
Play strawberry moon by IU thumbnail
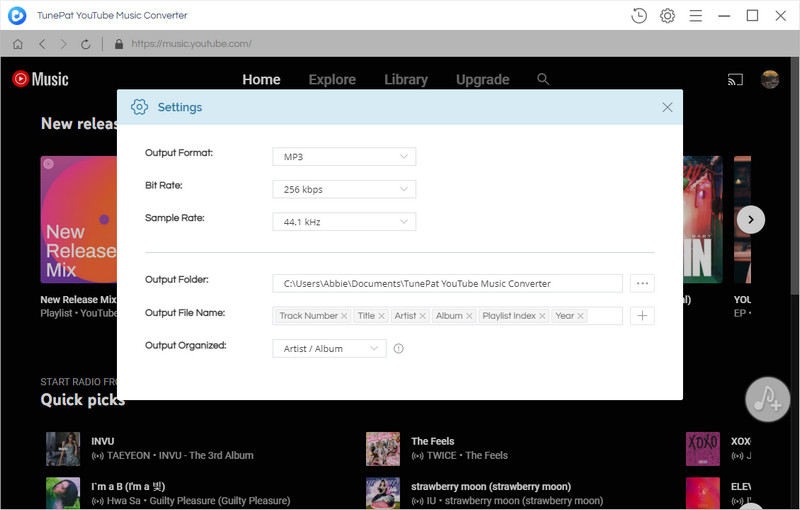(x=383, y=493)
